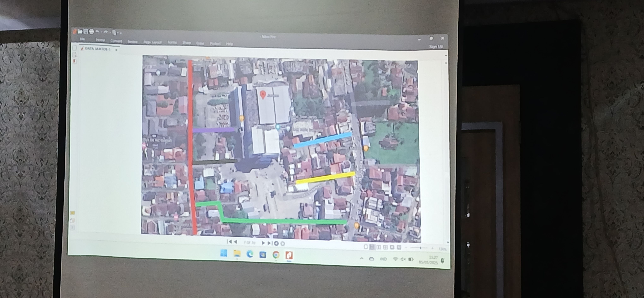Viewport: 644px width, 298px height.
Task: Select single page view mode icon
Action: click(366, 247)
